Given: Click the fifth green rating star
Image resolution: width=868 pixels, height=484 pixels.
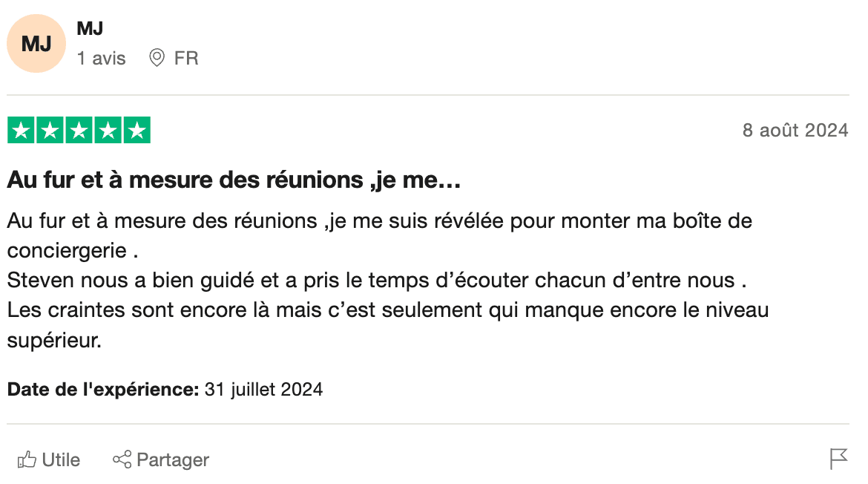Looking at the screenshot, I should pyautogui.click(x=137, y=130).
